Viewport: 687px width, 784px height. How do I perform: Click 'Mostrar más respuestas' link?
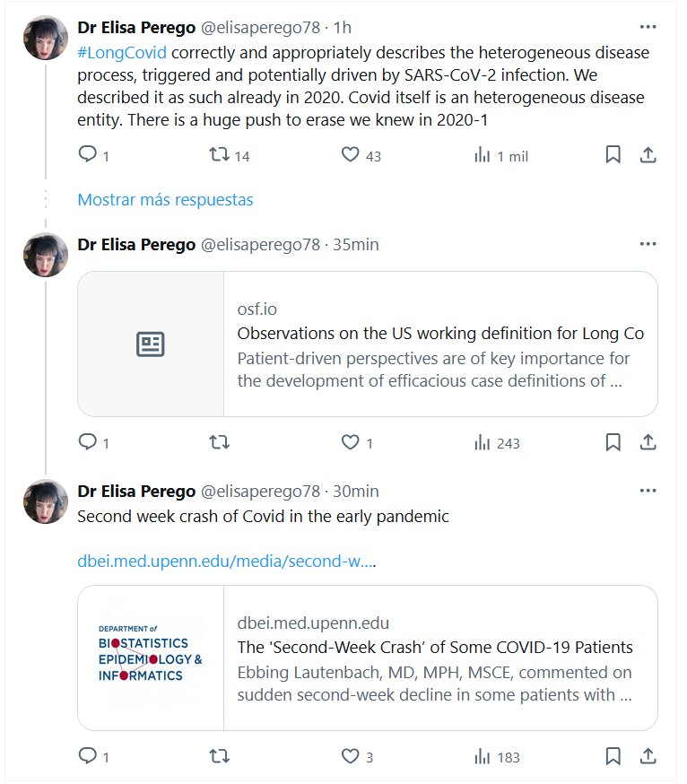(165, 199)
